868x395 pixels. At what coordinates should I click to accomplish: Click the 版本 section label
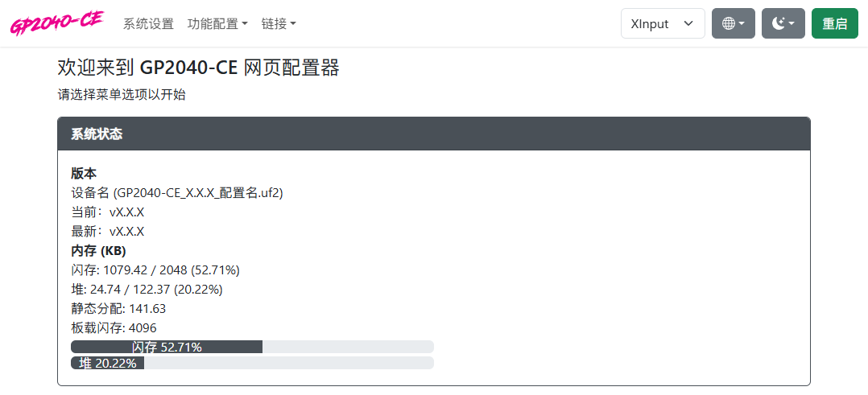(84, 173)
